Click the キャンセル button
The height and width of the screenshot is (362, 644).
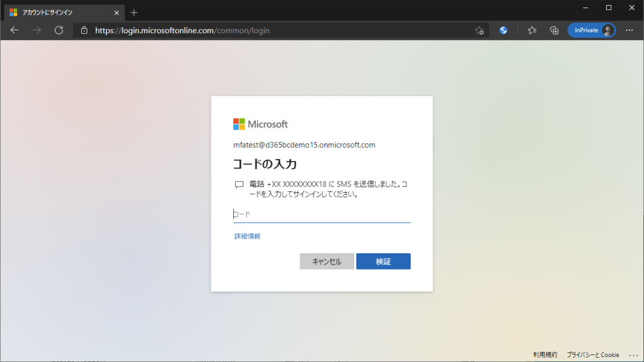326,261
